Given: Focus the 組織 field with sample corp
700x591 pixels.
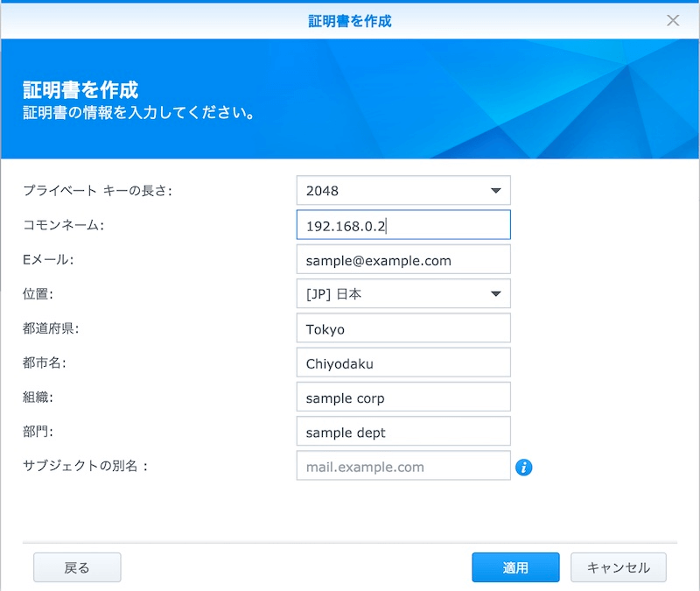Looking at the screenshot, I should click(403, 398).
